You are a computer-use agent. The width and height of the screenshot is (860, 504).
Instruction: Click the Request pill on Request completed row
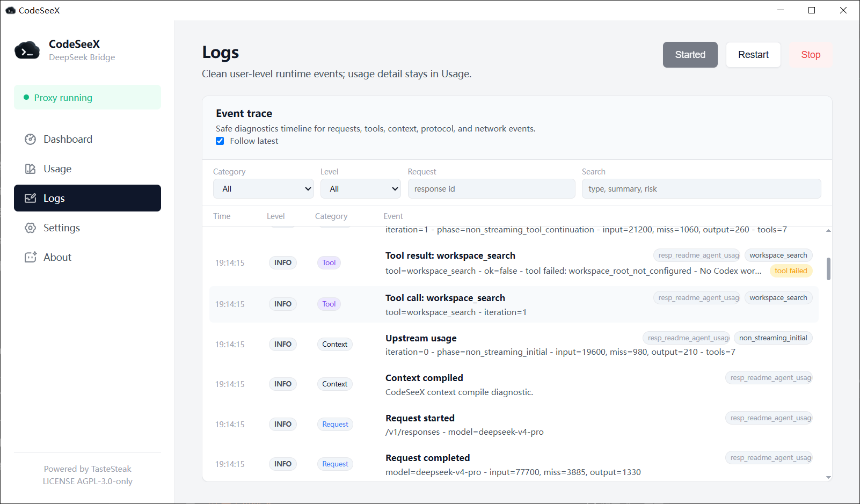point(335,464)
